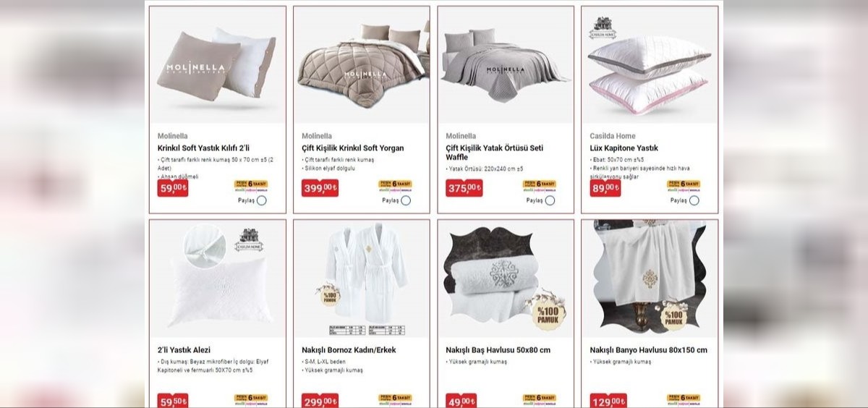Click the 399,00 price tag on yorgan
Screen dimensions: 868x408
tap(320, 188)
